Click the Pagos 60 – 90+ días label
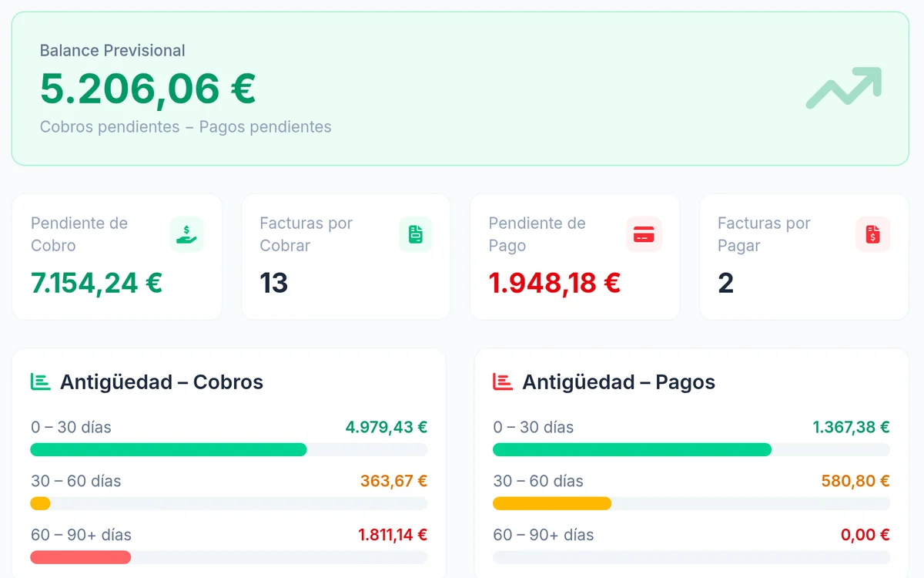This screenshot has width=924, height=578. tap(544, 535)
